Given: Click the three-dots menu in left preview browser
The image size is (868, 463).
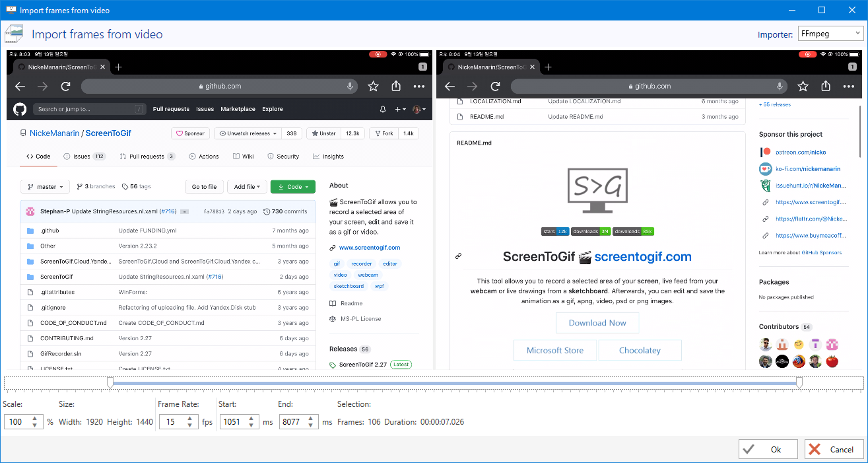Looking at the screenshot, I should pos(419,87).
